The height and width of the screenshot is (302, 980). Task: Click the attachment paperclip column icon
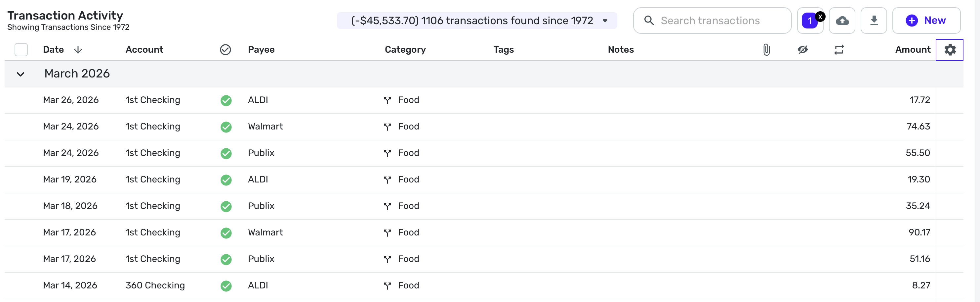(x=766, y=50)
